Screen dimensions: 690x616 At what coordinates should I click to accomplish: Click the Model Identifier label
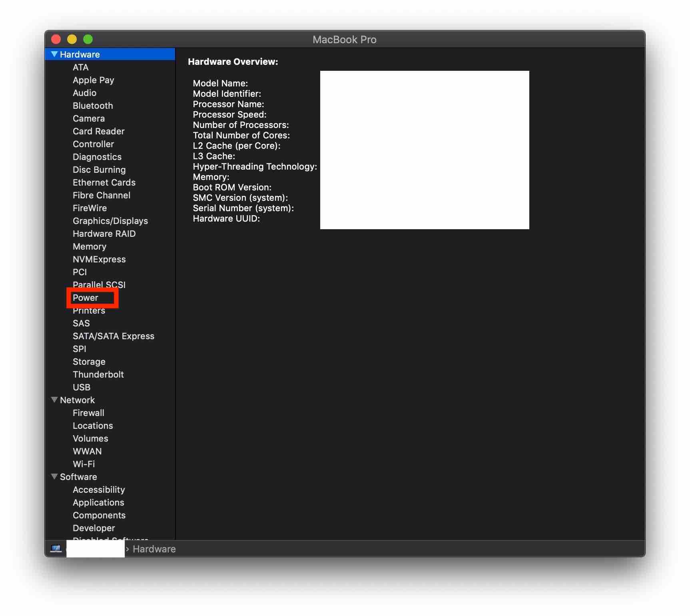(227, 94)
